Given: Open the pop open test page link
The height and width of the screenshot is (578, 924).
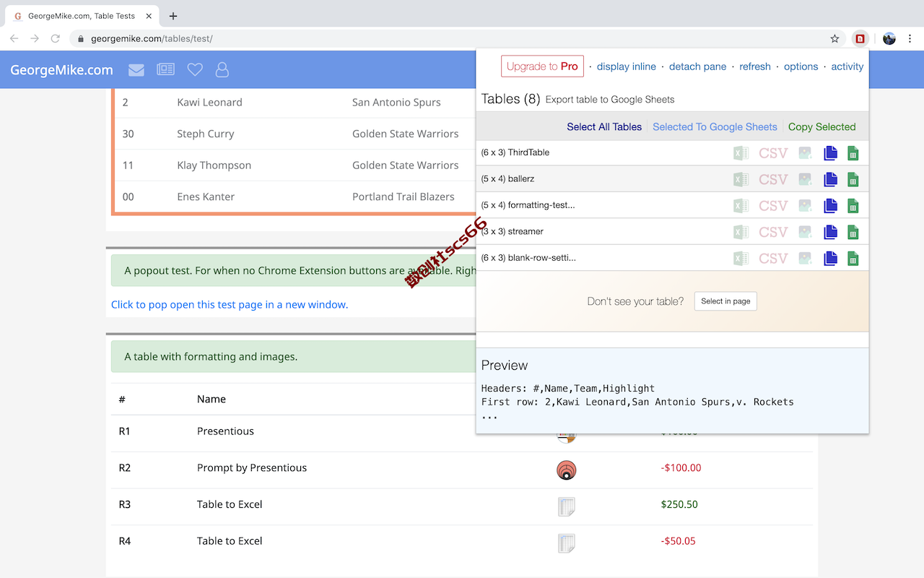Looking at the screenshot, I should (x=230, y=305).
